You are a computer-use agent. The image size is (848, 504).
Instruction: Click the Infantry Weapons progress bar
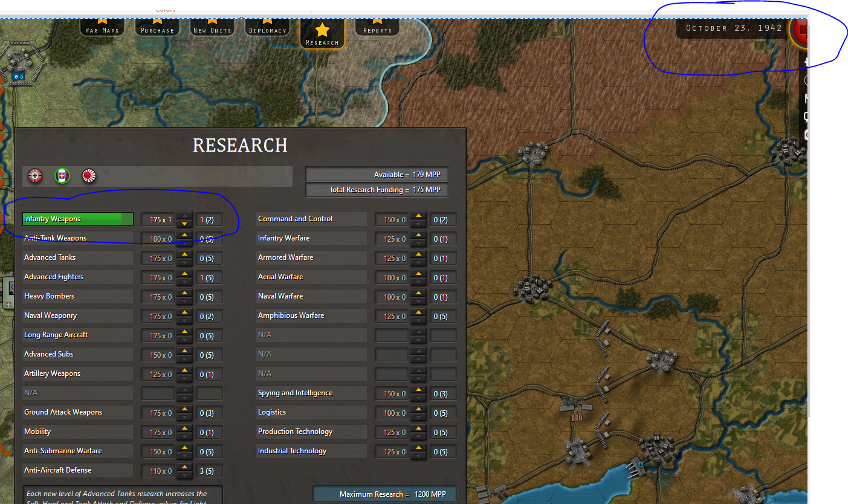[x=77, y=219]
